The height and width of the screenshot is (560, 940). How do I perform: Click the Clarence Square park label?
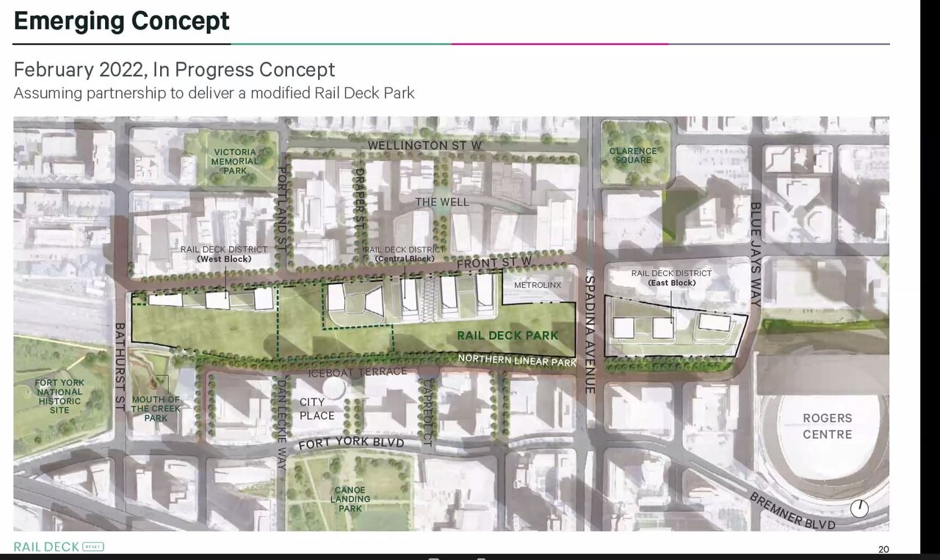tap(633, 156)
